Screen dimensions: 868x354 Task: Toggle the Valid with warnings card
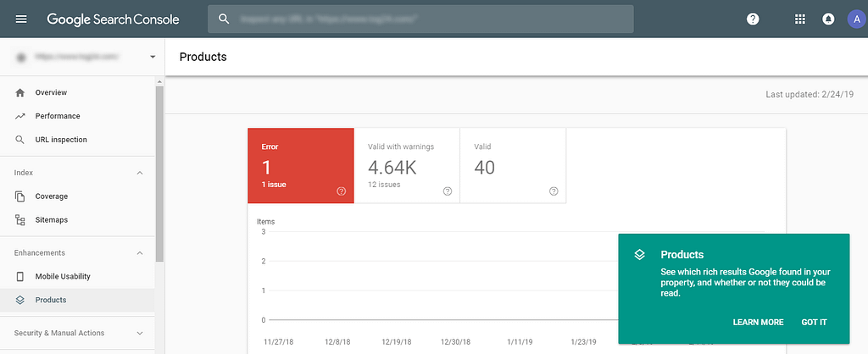[x=407, y=166]
